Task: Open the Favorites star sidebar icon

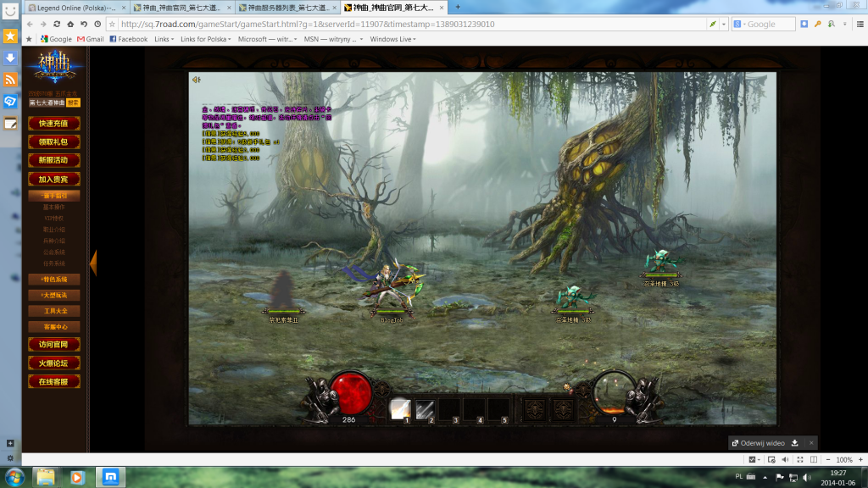Action: [x=10, y=36]
